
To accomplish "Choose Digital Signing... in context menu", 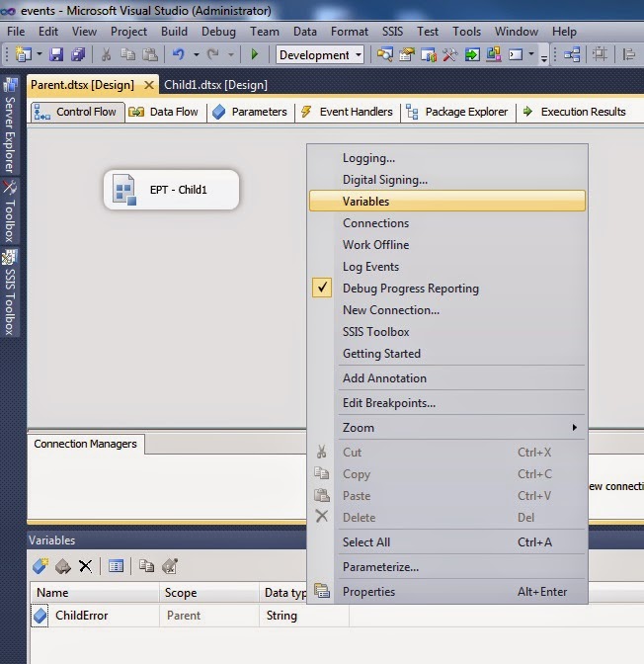I will (x=447, y=180).
